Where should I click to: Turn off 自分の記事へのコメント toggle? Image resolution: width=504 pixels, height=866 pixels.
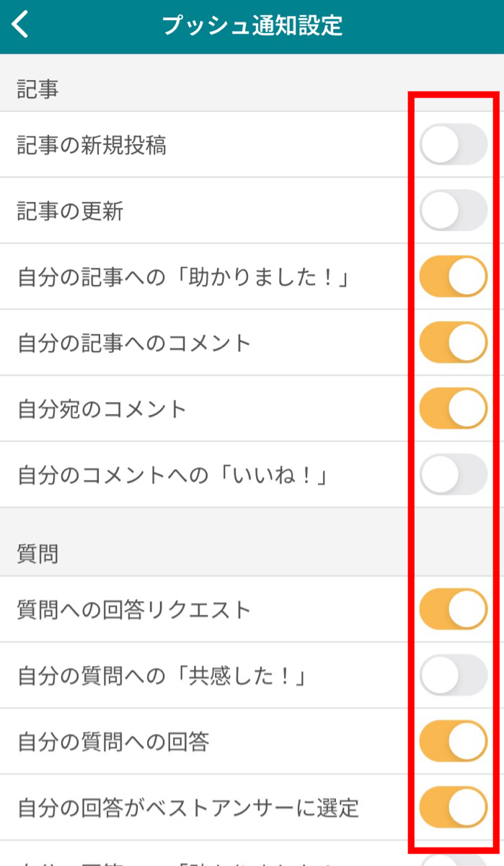click(x=454, y=342)
